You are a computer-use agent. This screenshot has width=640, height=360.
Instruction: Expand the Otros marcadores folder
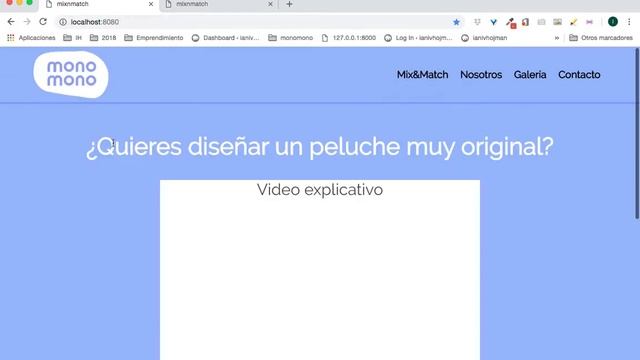pyautogui.click(x=601, y=38)
